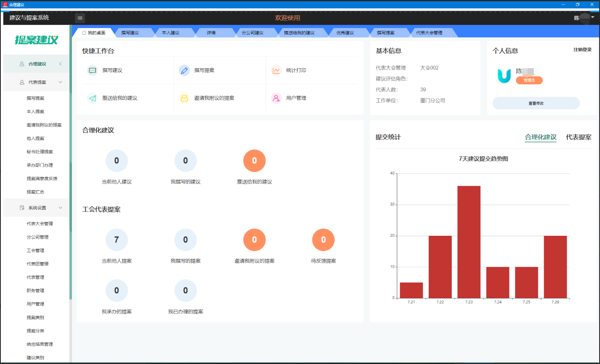
Task: Click the 查看修改 button
Action: pos(536,103)
